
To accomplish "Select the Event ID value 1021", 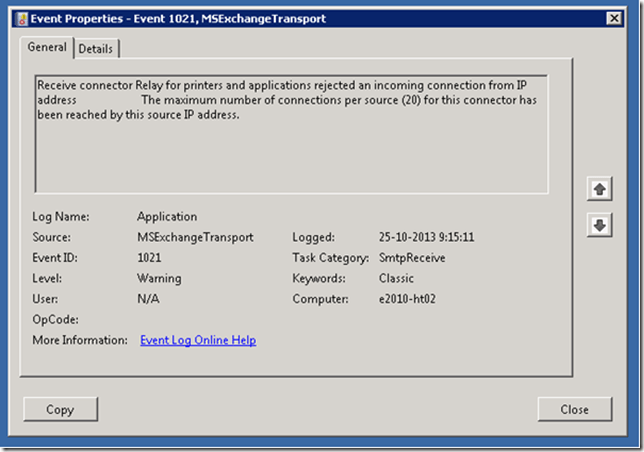I will point(149,257).
